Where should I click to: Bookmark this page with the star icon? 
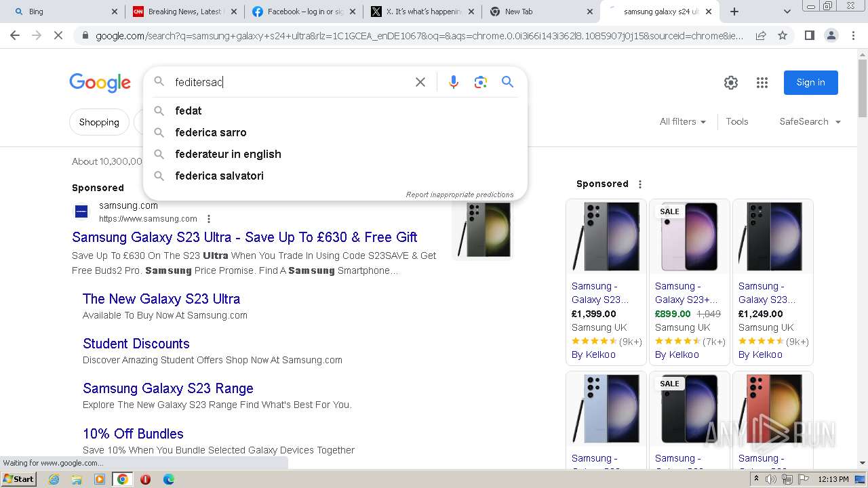coord(783,35)
